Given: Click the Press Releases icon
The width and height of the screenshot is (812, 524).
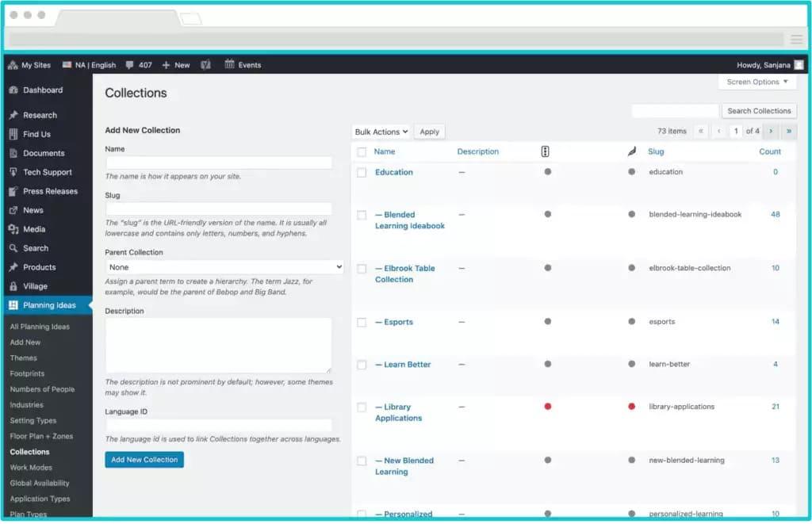Looking at the screenshot, I should pyautogui.click(x=13, y=192).
